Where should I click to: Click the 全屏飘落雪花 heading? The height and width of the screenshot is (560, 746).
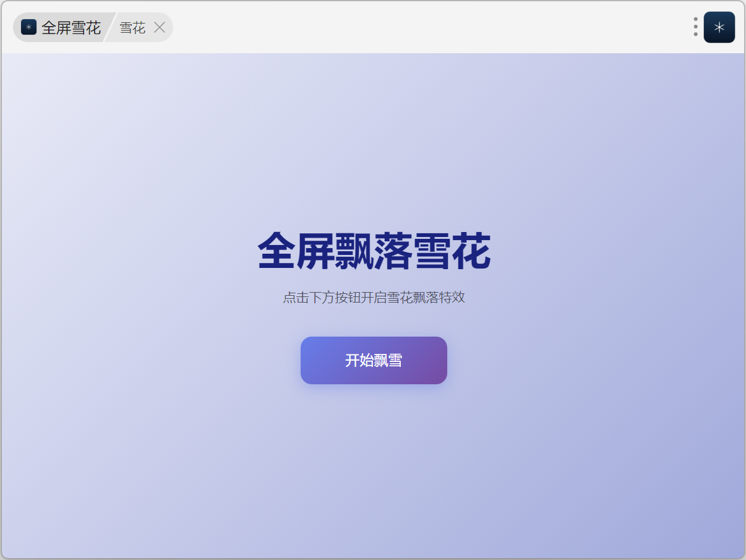[x=374, y=252]
